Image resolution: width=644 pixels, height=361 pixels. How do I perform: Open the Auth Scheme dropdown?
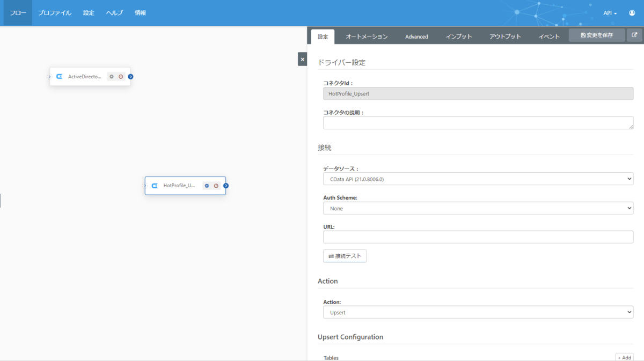(478, 208)
